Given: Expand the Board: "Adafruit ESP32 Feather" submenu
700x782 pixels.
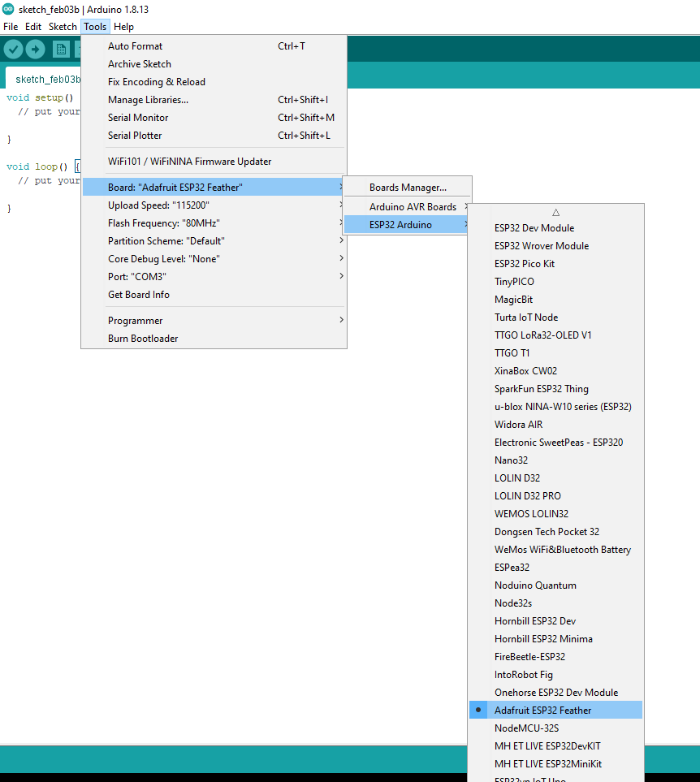Looking at the screenshot, I should pos(214,188).
